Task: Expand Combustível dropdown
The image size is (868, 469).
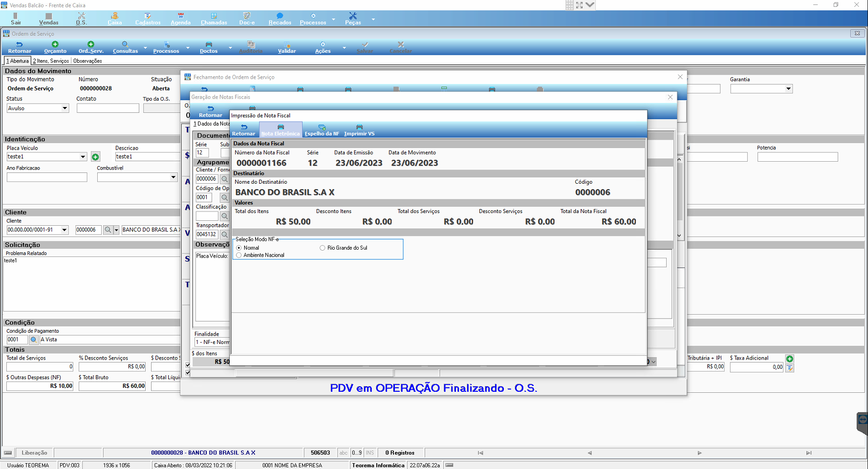Action: pos(173,177)
